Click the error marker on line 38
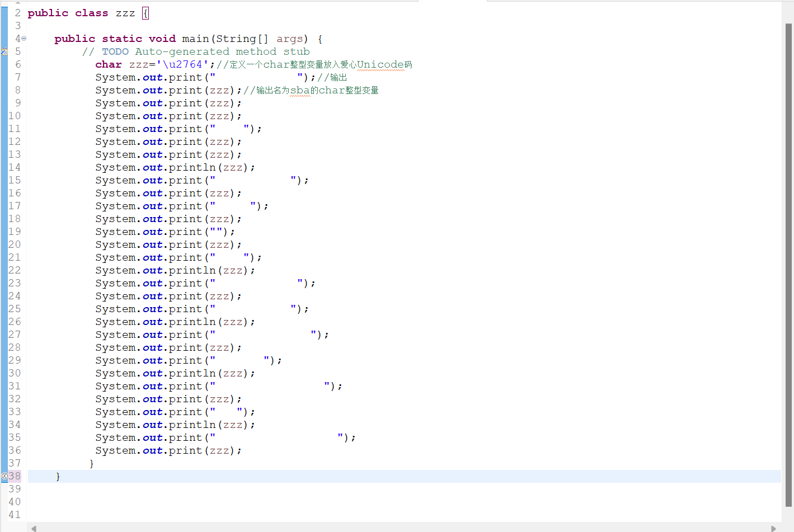The width and height of the screenshot is (794, 532). click(x=4, y=476)
